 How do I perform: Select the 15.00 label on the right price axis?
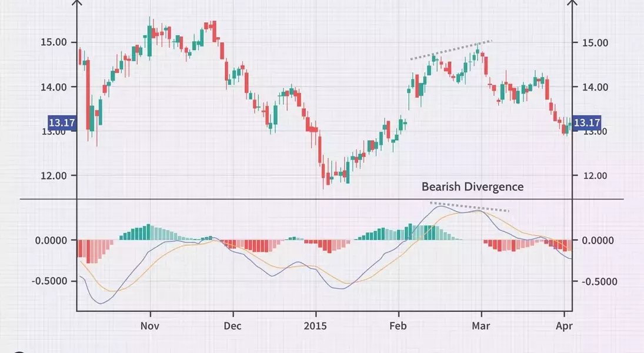595,43
